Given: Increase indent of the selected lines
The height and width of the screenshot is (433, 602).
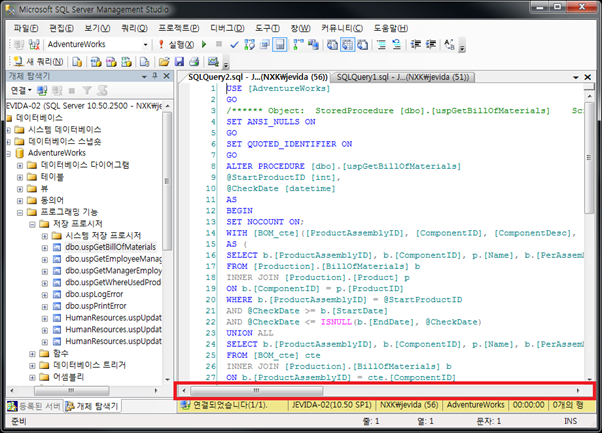Looking at the screenshot, I should coord(431,45).
